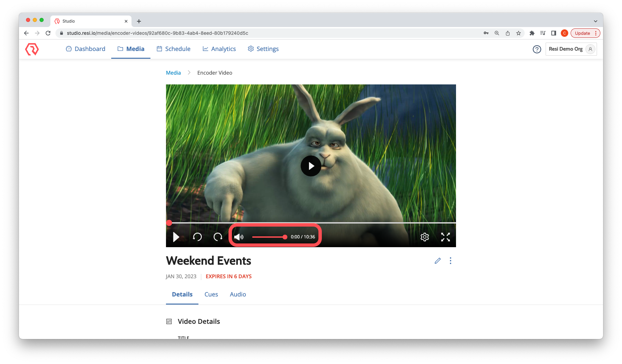This screenshot has height=364, width=622.
Task: Enter fullscreen mode in the video player
Action: [445, 237]
